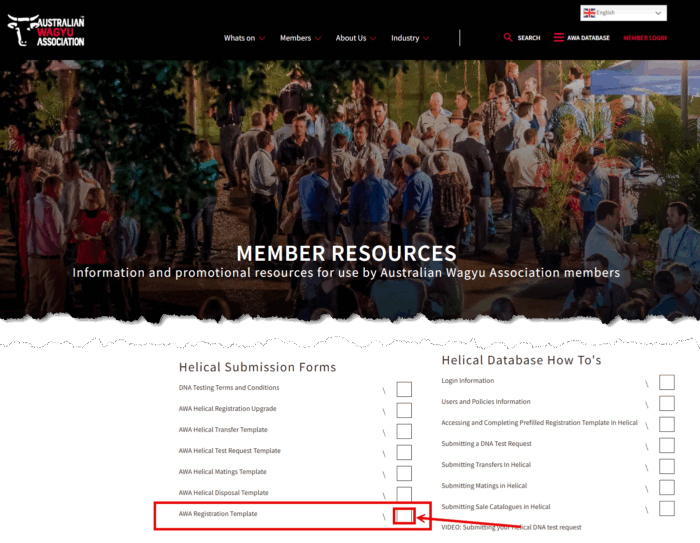
Task: Open Users and Policies Information text link
Action: coord(486,401)
